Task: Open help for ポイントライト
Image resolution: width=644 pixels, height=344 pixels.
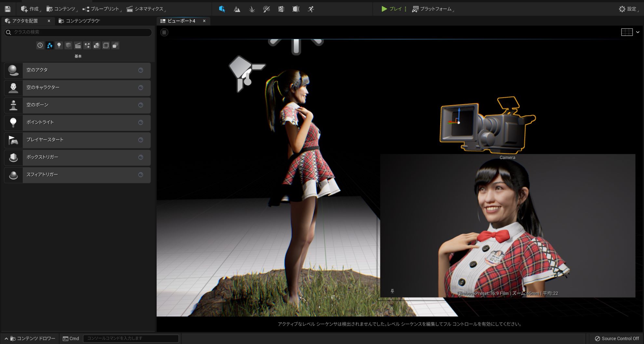Action: coord(141,122)
